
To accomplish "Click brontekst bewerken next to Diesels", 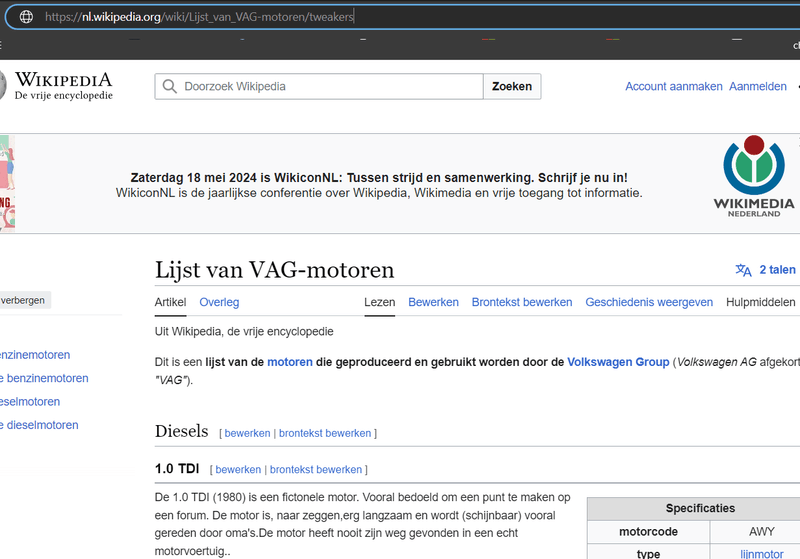I will (325, 433).
